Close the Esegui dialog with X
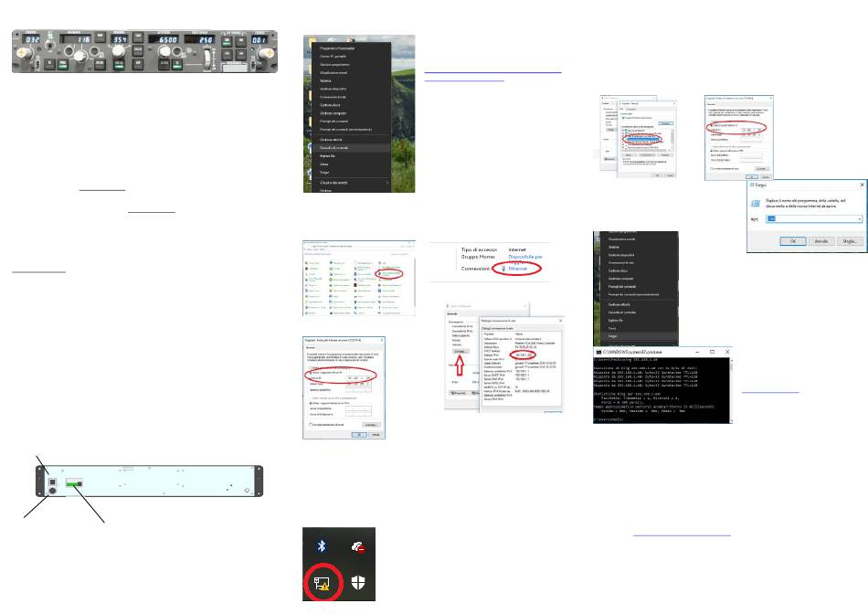This screenshot has height=614, width=868. pyautogui.click(x=862, y=185)
